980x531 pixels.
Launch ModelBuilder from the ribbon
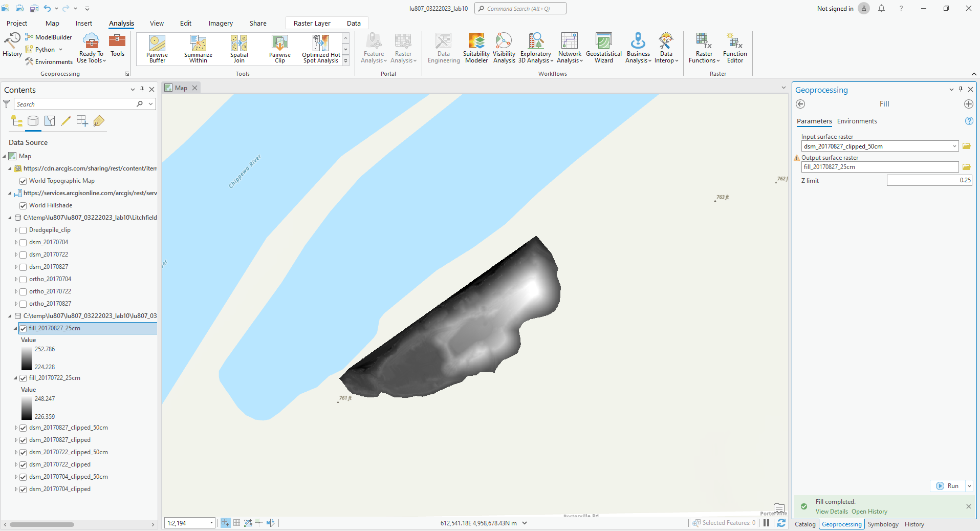pyautogui.click(x=49, y=37)
